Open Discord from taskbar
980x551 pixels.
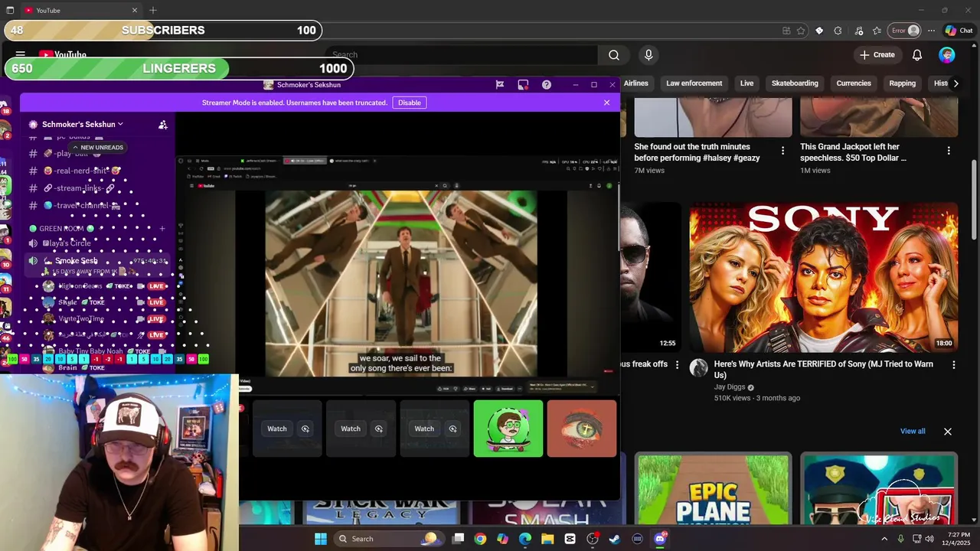click(x=660, y=539)
